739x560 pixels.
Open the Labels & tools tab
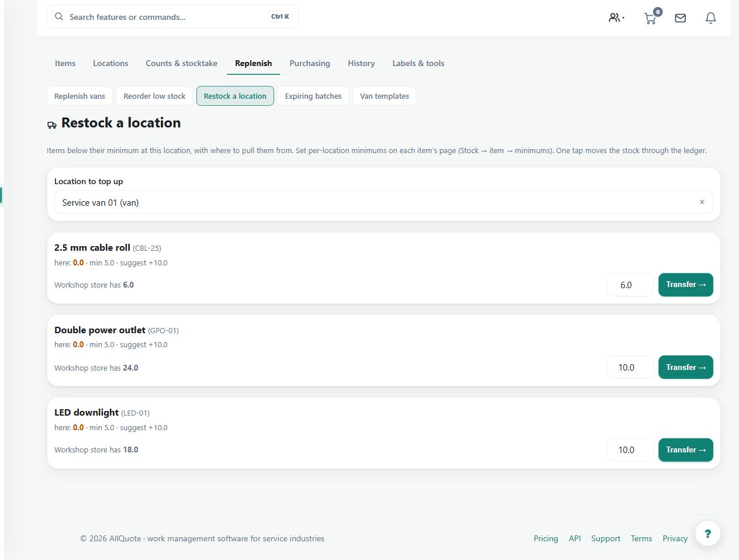coord(418,63)
